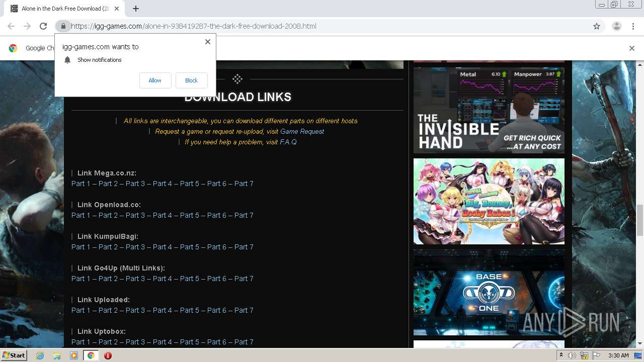Open media player icon in taskbar
Viewport: 644px width, 362px height.
74,355
